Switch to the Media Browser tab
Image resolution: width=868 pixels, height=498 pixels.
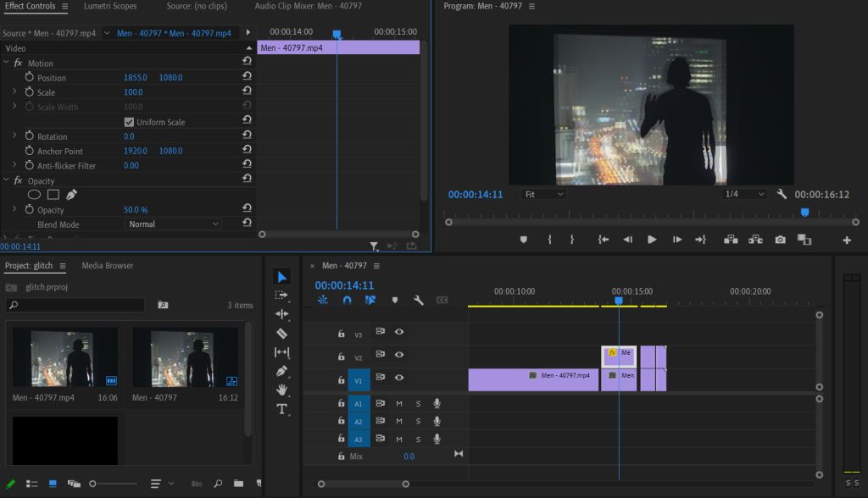[108, 265]
